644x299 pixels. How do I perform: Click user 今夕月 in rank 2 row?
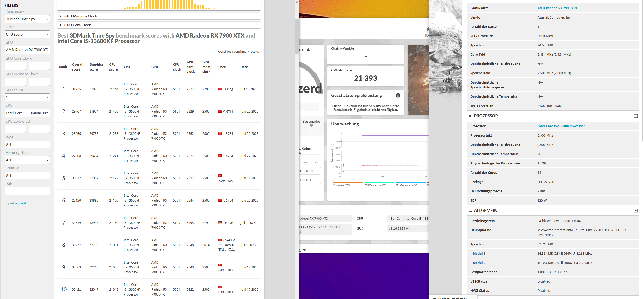228,111
